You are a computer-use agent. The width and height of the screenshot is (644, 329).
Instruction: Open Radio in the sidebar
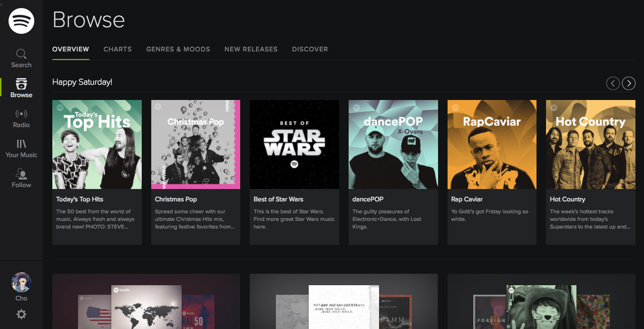pyautogui.click(x=21, y=119)
